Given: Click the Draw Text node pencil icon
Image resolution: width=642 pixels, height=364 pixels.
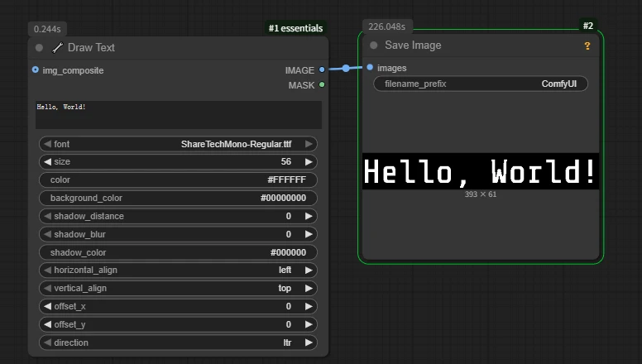Looking at the screenshot, I should tap(57, 48).
